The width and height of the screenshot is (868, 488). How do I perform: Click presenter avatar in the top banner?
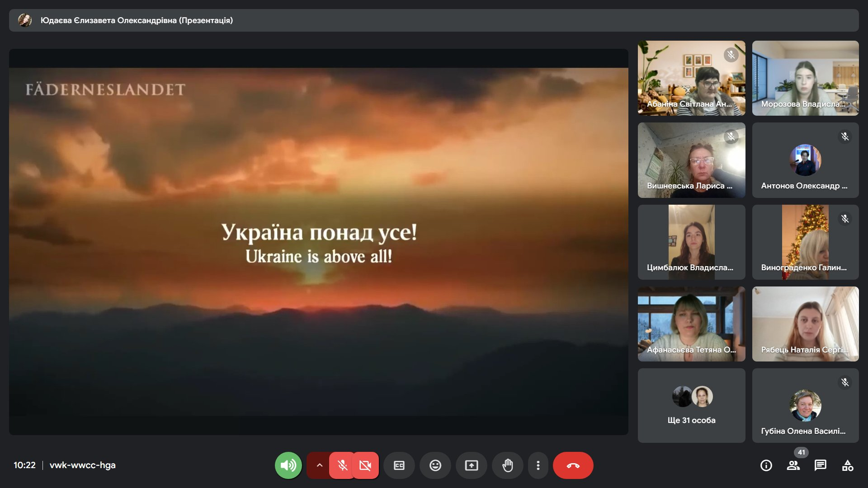(25, 20)
